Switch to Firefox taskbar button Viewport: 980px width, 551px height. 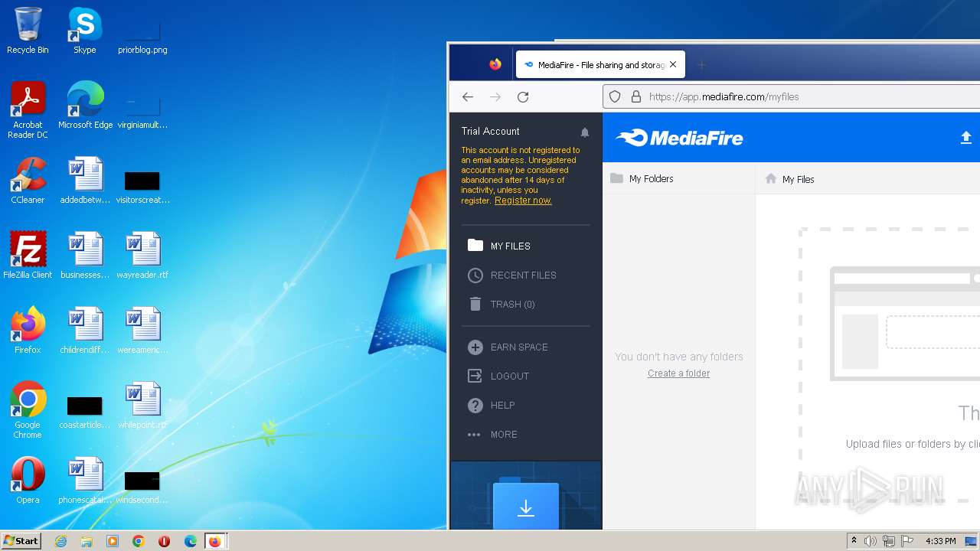click(215, 541)
